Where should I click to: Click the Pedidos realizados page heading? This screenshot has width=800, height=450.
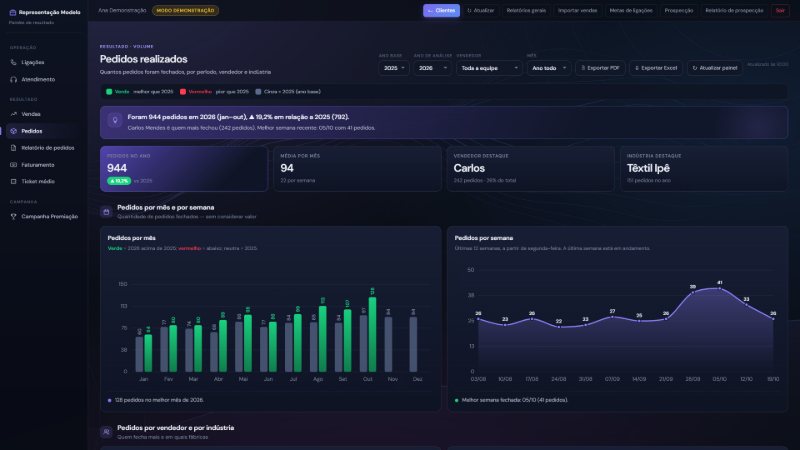pyautogui.click(x=143, y=59)
